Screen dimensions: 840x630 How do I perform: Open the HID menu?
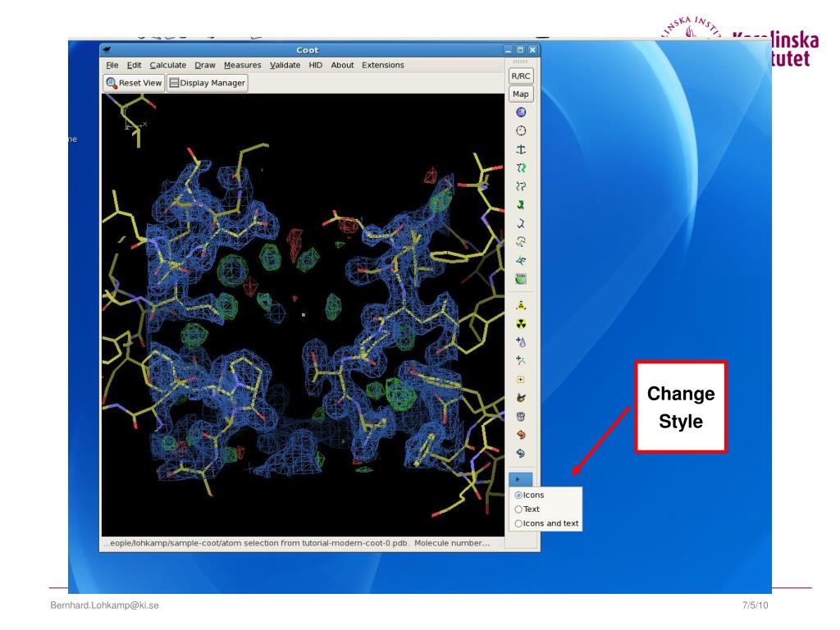(x=316, y=66)
